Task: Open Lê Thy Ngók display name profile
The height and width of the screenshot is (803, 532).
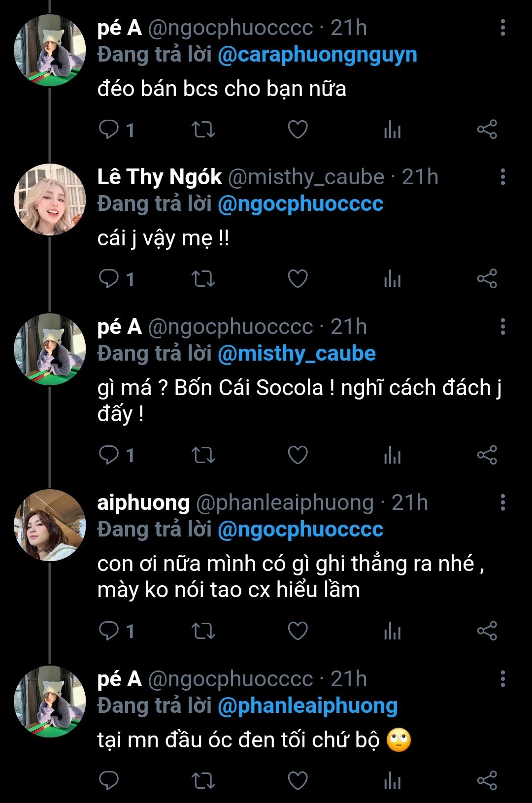Action: pos(160,177)
